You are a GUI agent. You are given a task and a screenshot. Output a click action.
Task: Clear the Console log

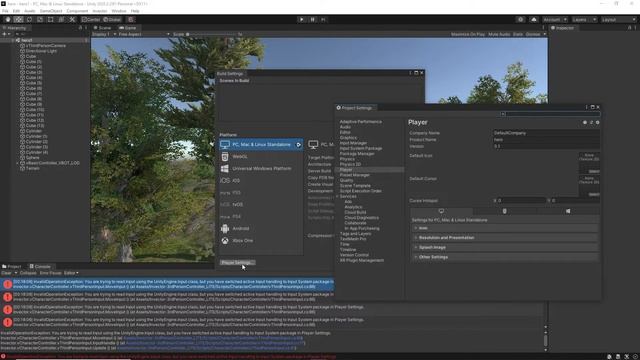(6, 273)
